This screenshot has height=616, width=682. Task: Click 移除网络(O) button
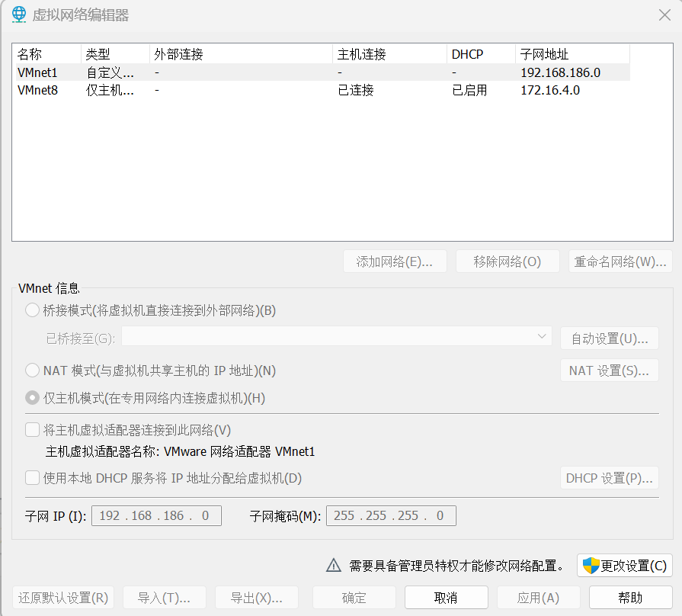point(507,261)
